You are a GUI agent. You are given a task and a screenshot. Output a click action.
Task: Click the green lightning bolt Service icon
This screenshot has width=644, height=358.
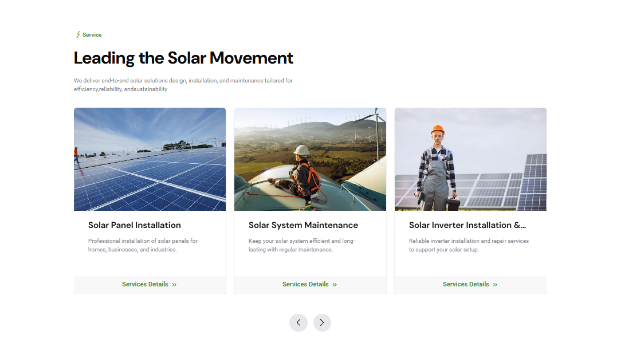pos(78,34)
